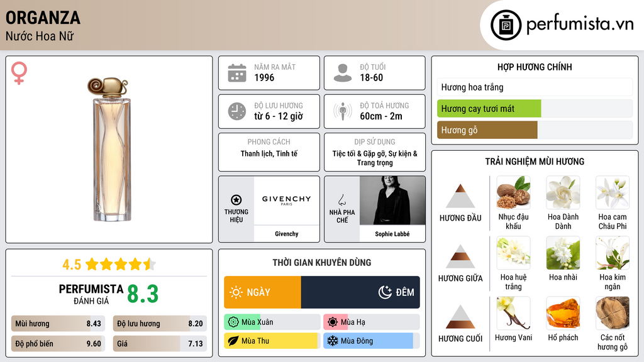The height and width of the screenshot is (362, 644).
Task: Open the Organza perfume bottle image
Action: tap(109, 149)
